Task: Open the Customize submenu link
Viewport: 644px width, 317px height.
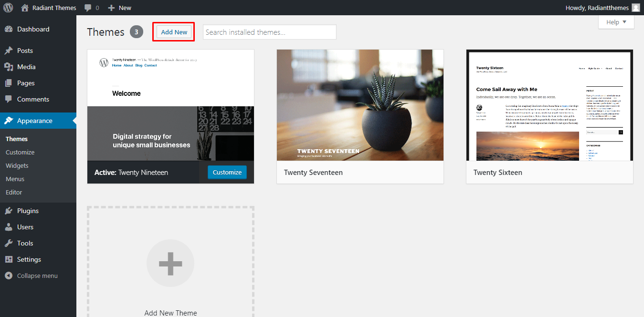Action: tap(20, 152)
